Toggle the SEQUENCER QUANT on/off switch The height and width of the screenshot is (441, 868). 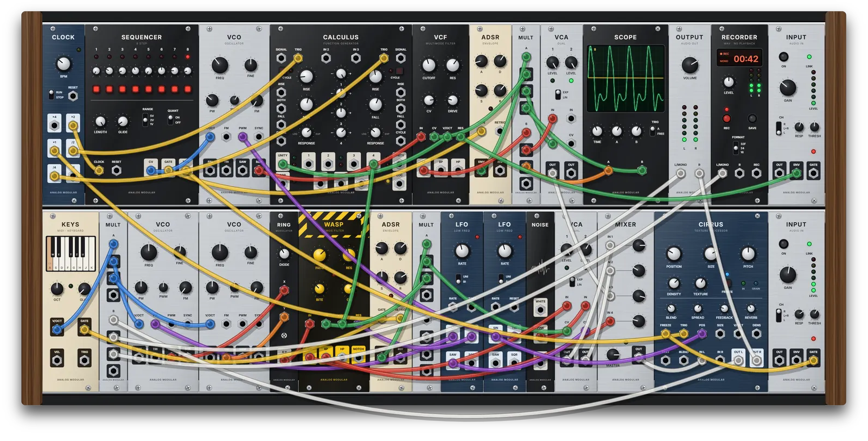point(170,119)
